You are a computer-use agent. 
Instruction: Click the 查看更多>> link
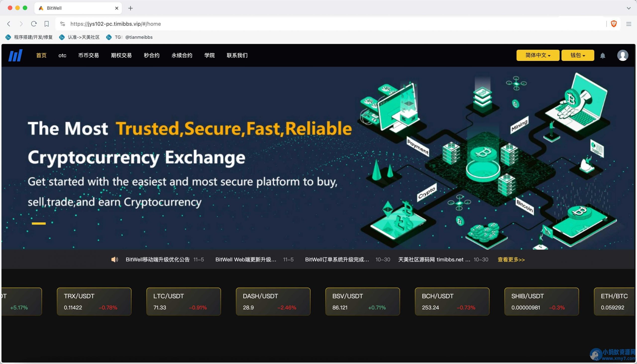pyautogui.click(x=511, y=260)
